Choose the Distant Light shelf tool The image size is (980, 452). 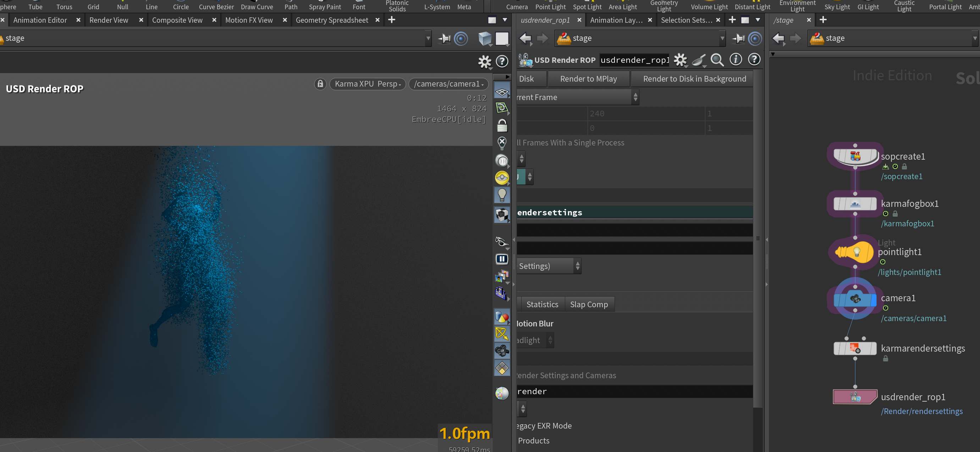coord(752,6)
